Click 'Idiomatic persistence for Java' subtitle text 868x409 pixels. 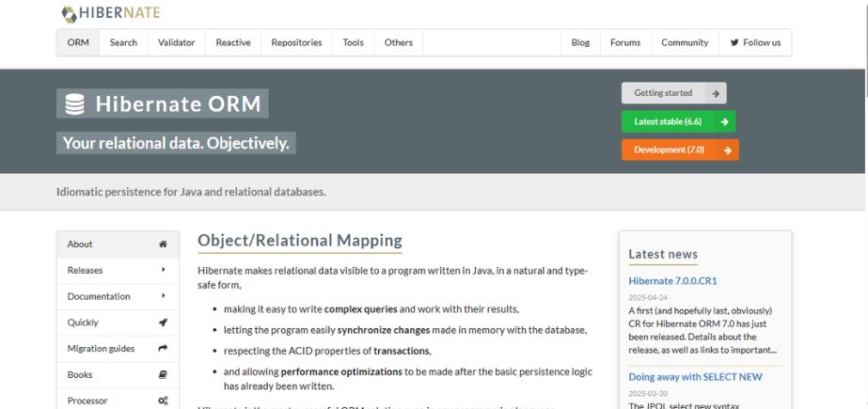(x=191, y=192)
